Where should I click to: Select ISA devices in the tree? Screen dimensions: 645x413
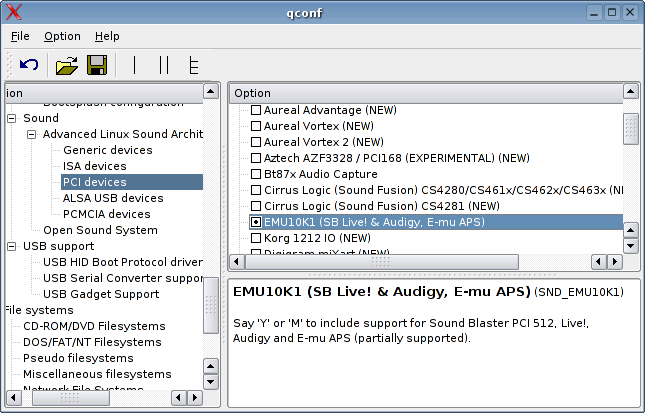pos(95,166)
